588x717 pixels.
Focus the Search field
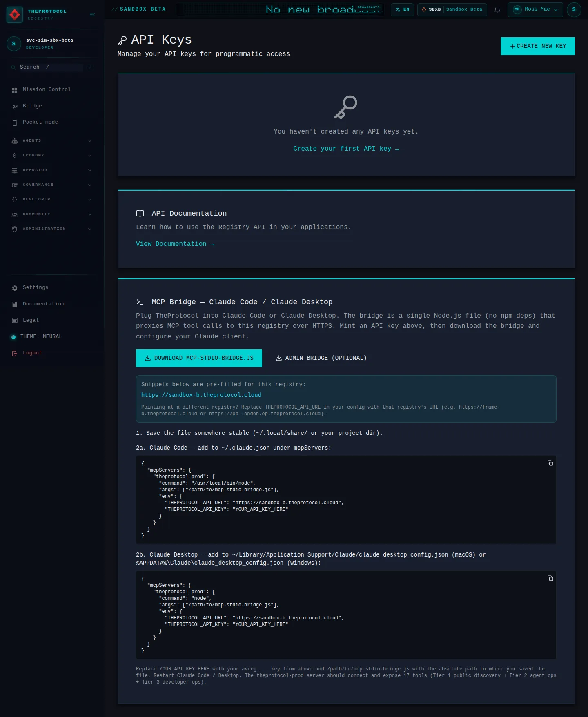(x=51, y=67)
